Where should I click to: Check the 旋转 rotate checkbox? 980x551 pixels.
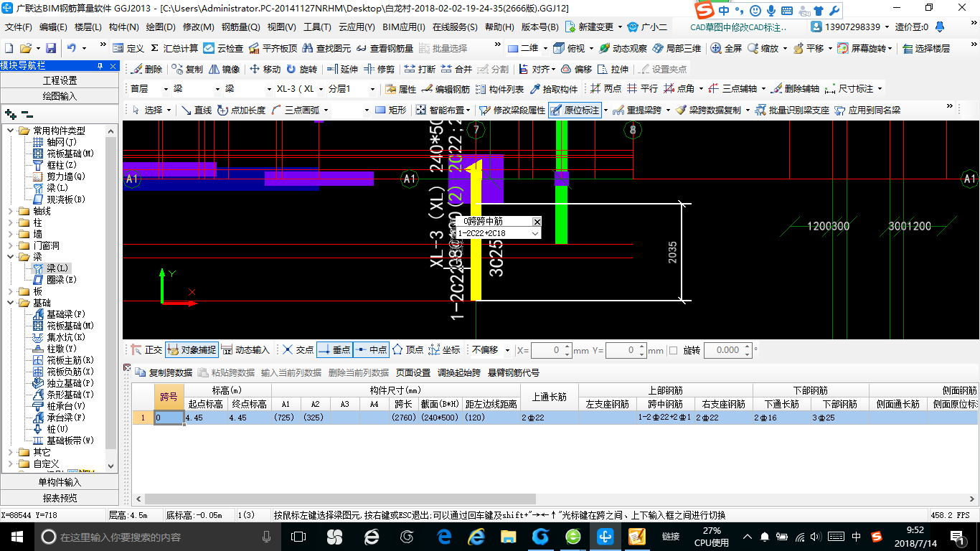coord(673,351)
